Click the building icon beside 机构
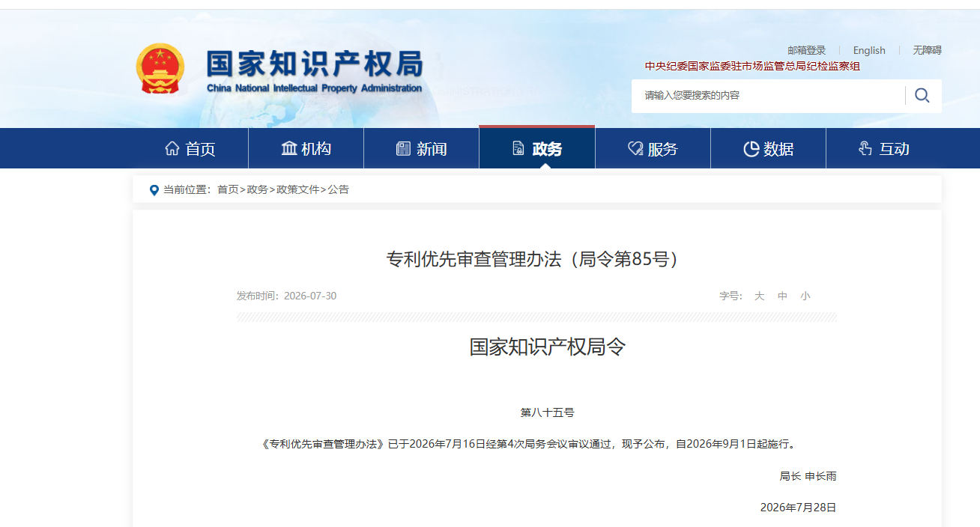Screen dimensions: 980x527 coord(289,148)
